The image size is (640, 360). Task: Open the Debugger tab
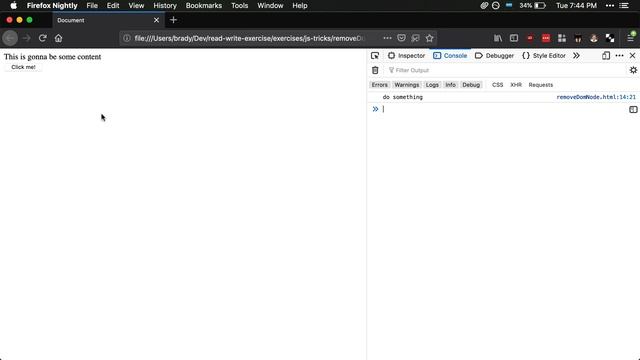pyautogui.click(x=494, y=56)
